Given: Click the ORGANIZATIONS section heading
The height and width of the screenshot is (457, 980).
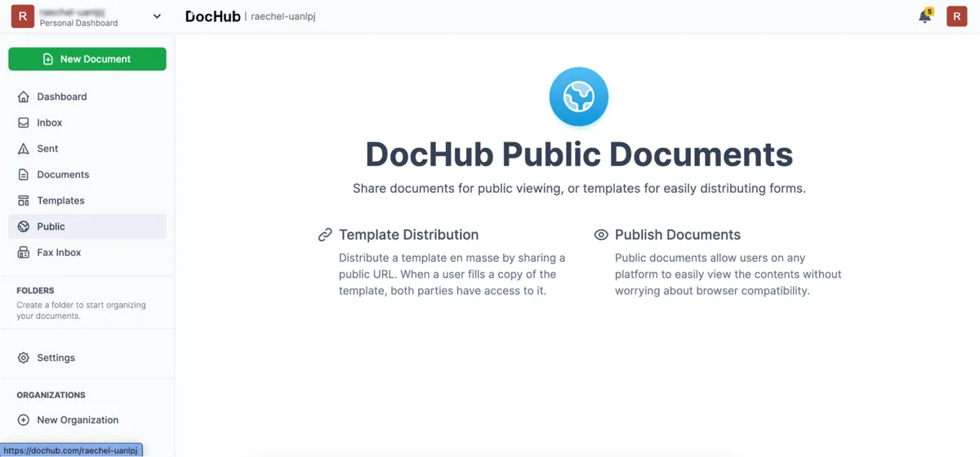Looking at the screenshot, I should (51, 395).
